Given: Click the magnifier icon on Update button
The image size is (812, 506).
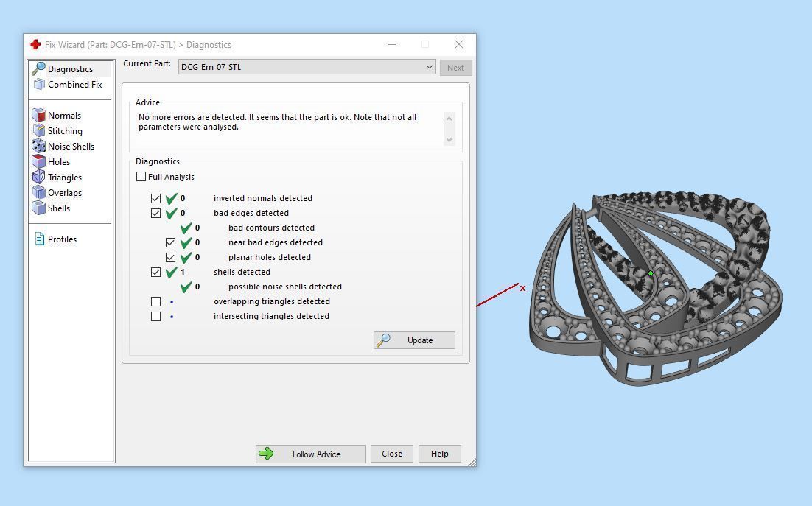Looking at the screenshot, I should pyautogui.click(x=383, y=340).
